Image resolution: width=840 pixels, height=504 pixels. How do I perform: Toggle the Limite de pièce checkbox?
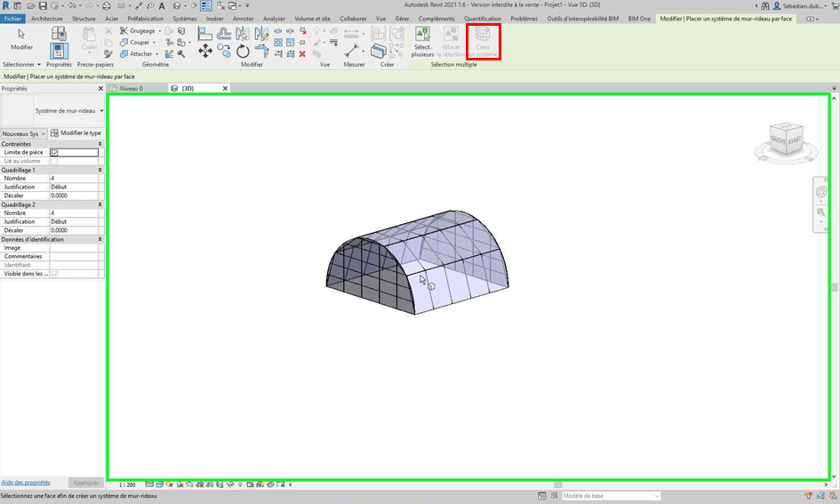tap(54, 153)
